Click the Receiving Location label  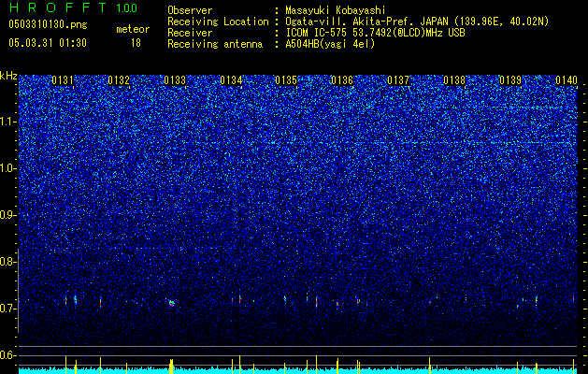[x=218, y=22]
